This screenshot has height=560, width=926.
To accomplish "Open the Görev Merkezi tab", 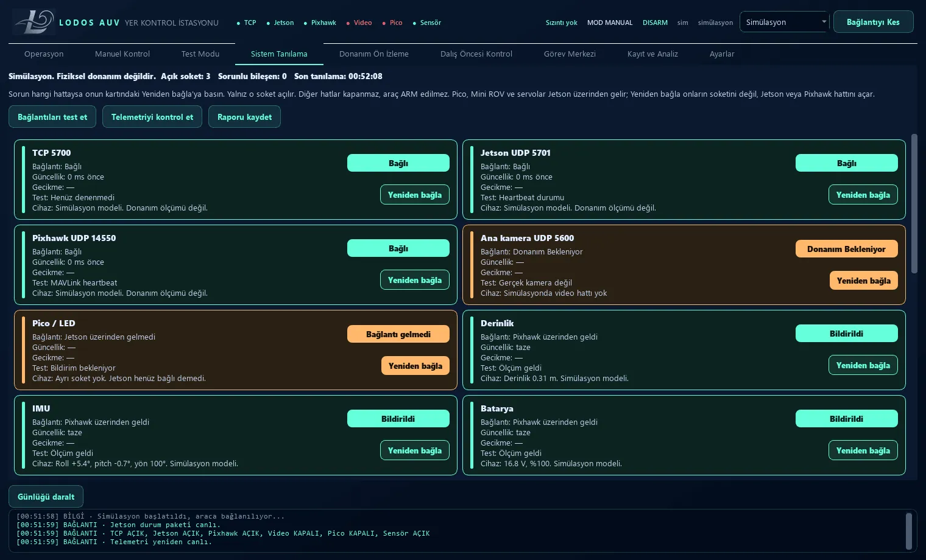I will [570, 54].
